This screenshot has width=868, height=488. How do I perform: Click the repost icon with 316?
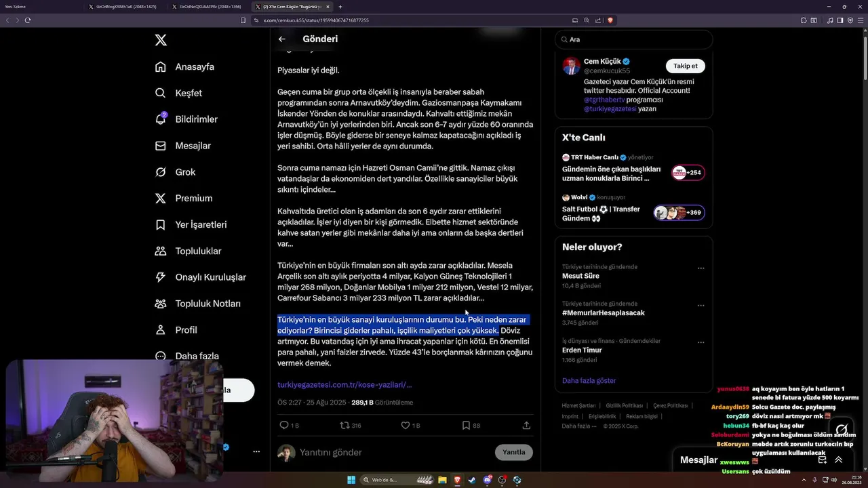click(344, 426)
